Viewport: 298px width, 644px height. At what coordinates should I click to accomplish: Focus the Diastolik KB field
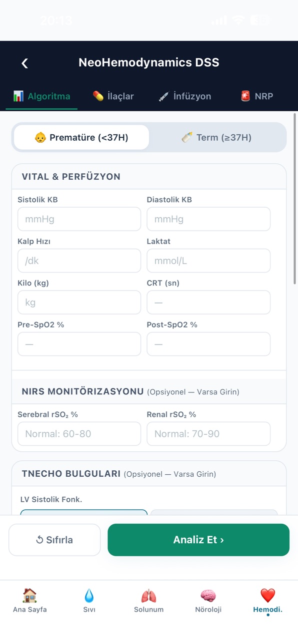208,219
